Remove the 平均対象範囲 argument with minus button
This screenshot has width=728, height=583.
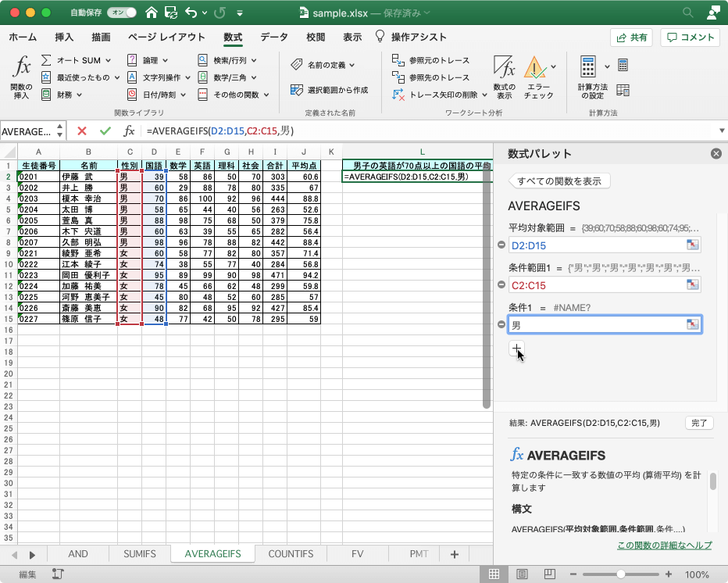(501, 245)
